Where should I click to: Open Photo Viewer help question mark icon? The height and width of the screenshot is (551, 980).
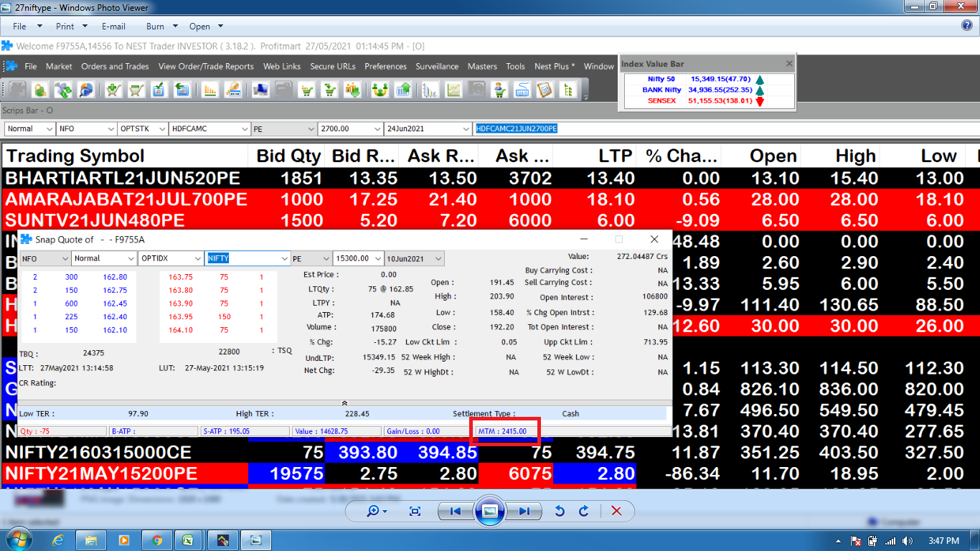966,26
